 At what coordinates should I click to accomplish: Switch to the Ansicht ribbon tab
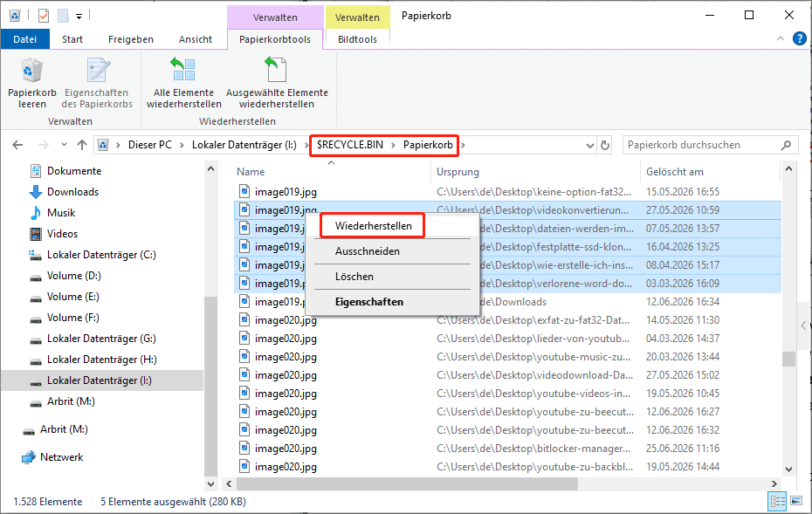tap(196, 39)
